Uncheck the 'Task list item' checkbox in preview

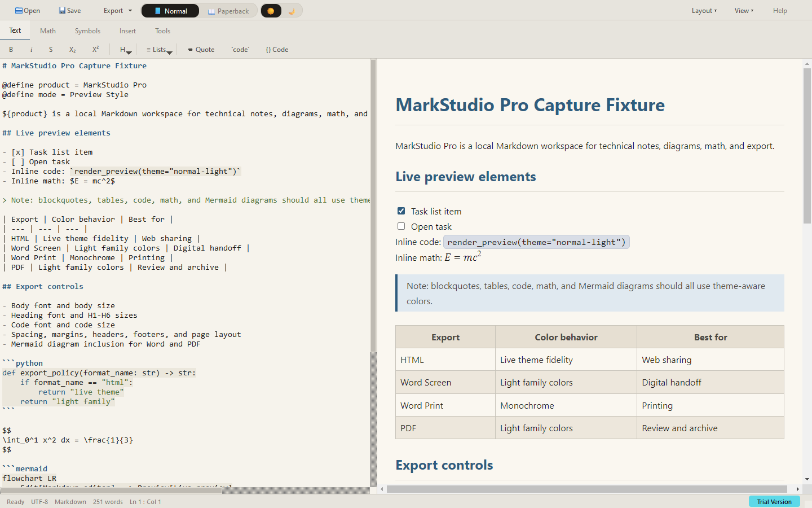[x=401, y=211]
